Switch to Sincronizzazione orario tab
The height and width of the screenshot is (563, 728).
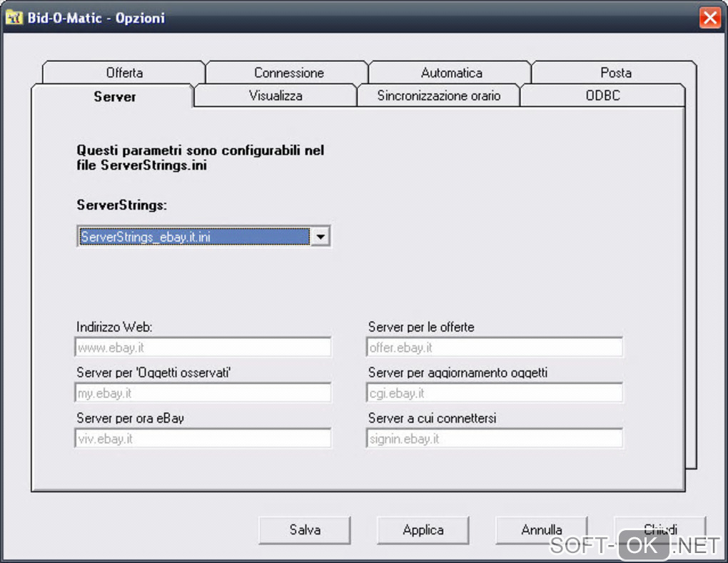[x=438, y=96]
